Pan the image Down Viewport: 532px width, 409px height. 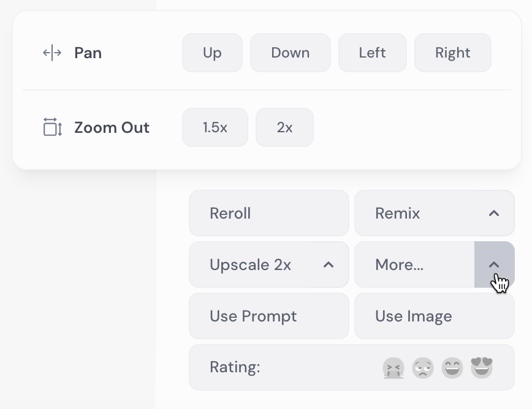290,53
